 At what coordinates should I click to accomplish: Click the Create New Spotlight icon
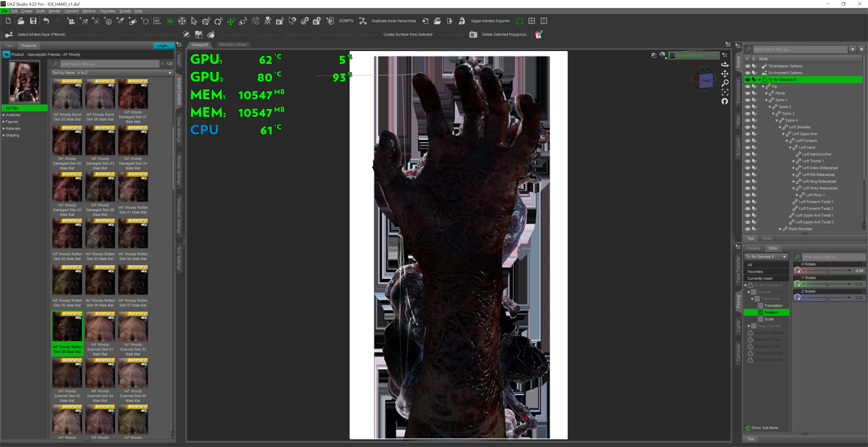click(120, 21)
